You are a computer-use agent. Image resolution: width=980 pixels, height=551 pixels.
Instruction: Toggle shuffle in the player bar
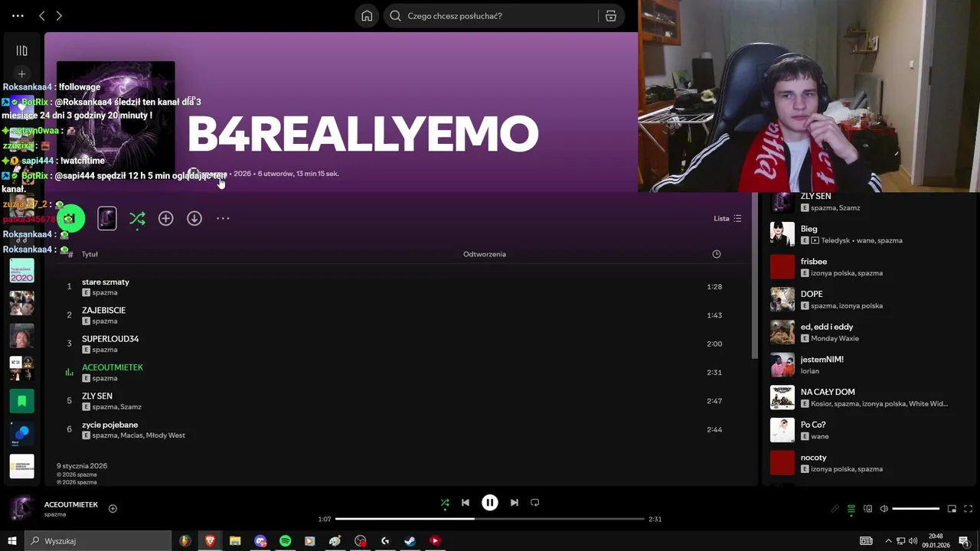pos(445,503)
